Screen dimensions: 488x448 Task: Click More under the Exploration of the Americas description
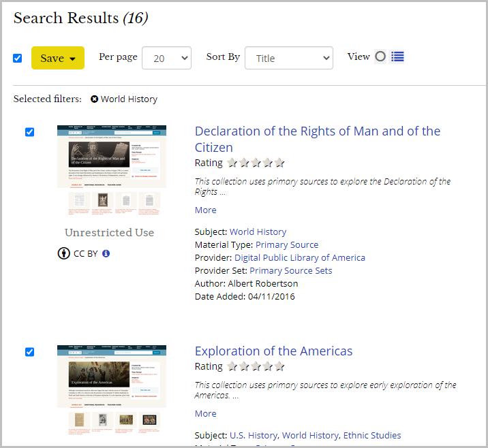tap(205, 414)
